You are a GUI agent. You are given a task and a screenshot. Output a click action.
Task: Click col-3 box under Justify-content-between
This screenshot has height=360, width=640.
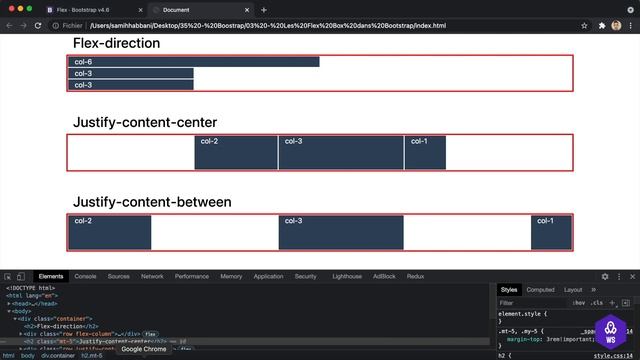point(341,232)
